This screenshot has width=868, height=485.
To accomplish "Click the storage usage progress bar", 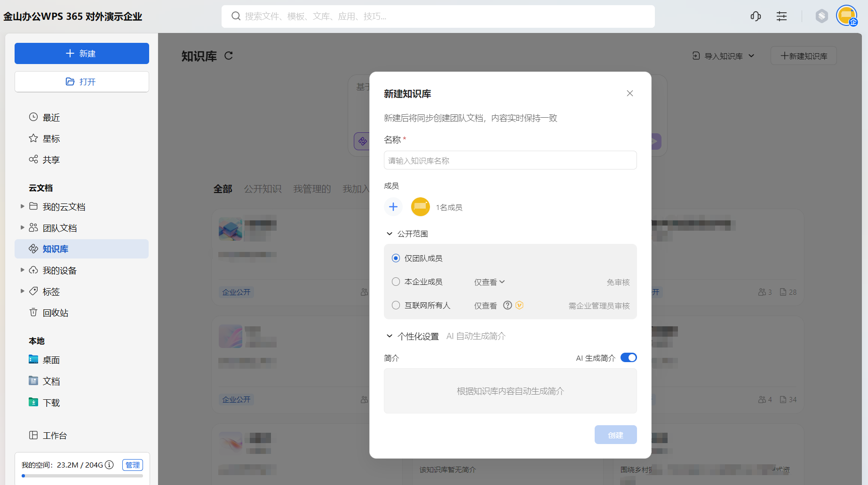I will coord(82,476).
